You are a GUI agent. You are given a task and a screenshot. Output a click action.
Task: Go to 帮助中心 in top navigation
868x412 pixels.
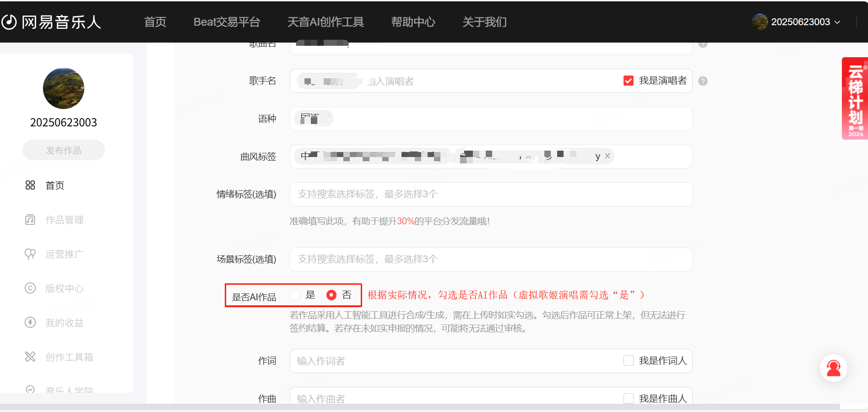pyautogui.click(x=413, y=22)
